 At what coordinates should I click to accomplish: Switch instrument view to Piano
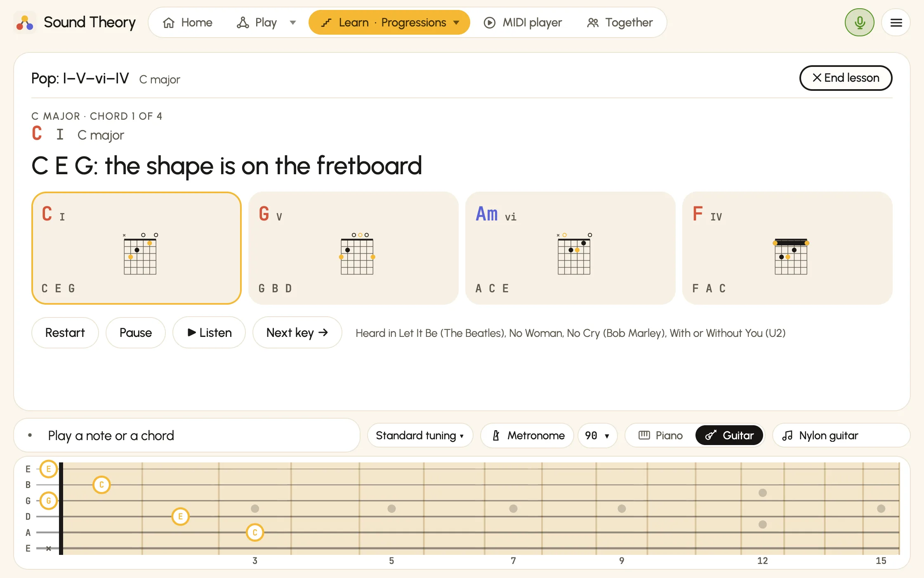[x=661, y=435]
